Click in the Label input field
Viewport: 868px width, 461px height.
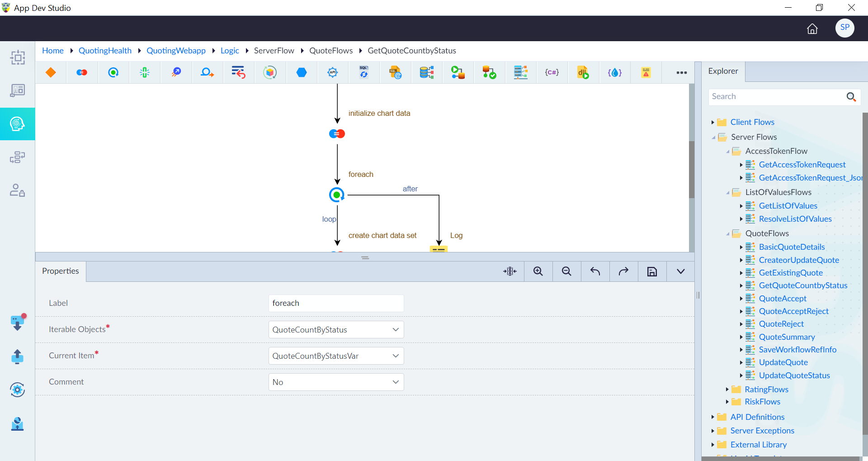[x=336, y=304]
